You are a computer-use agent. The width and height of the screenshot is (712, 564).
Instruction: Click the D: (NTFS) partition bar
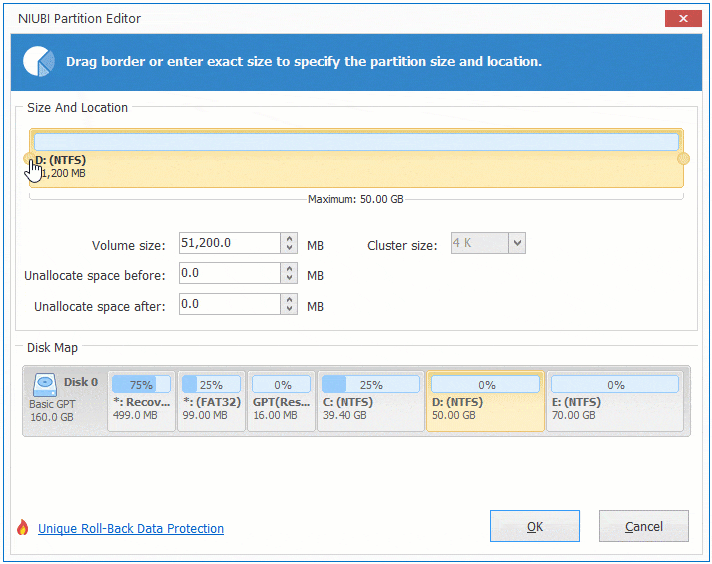356,158
